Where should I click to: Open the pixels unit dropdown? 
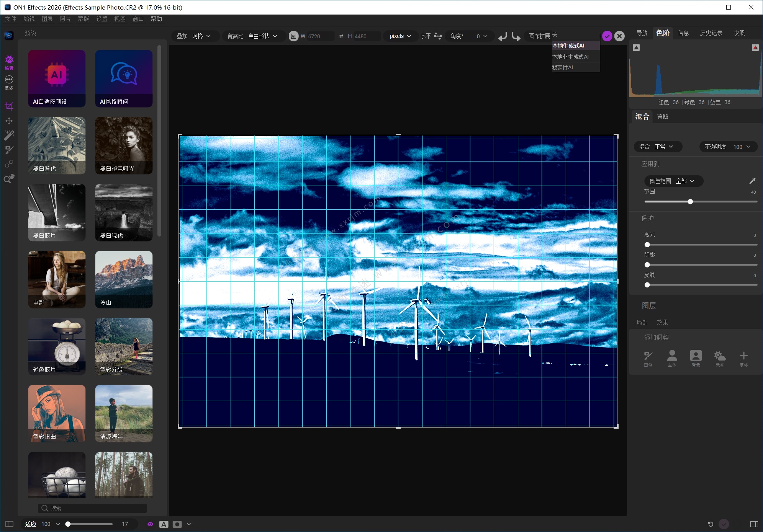400,36
